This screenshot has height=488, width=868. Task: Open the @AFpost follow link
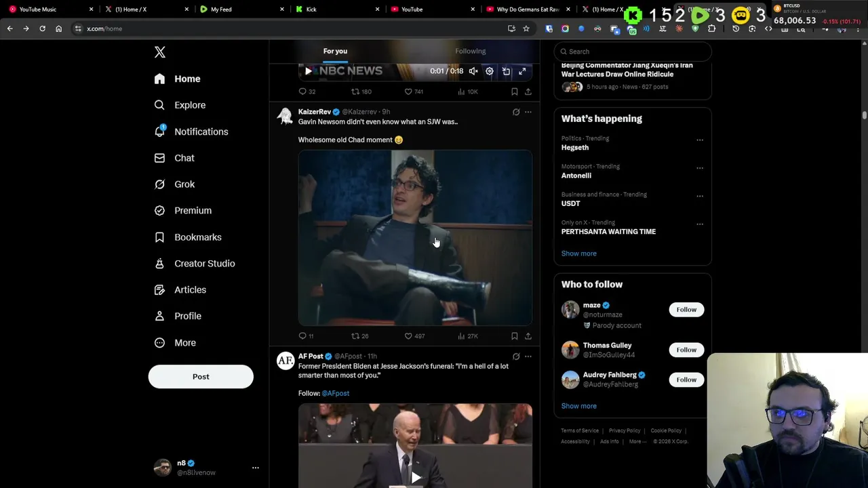coord(336,393)
